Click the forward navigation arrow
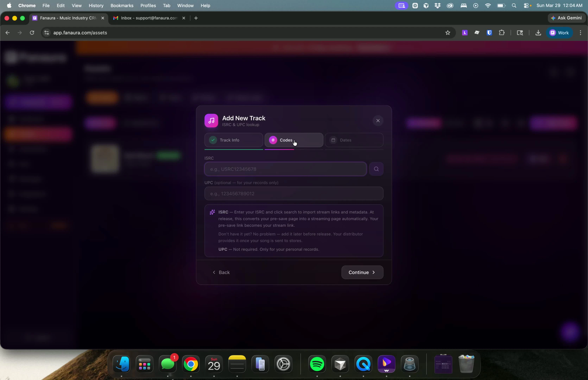 click(20, 33)
